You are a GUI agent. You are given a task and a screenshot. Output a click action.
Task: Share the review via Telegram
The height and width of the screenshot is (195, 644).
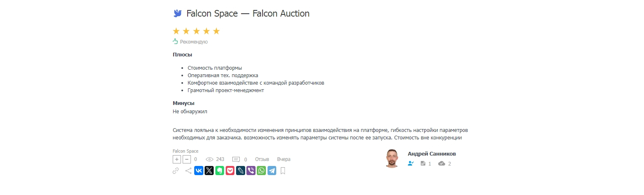coord(272,171)
